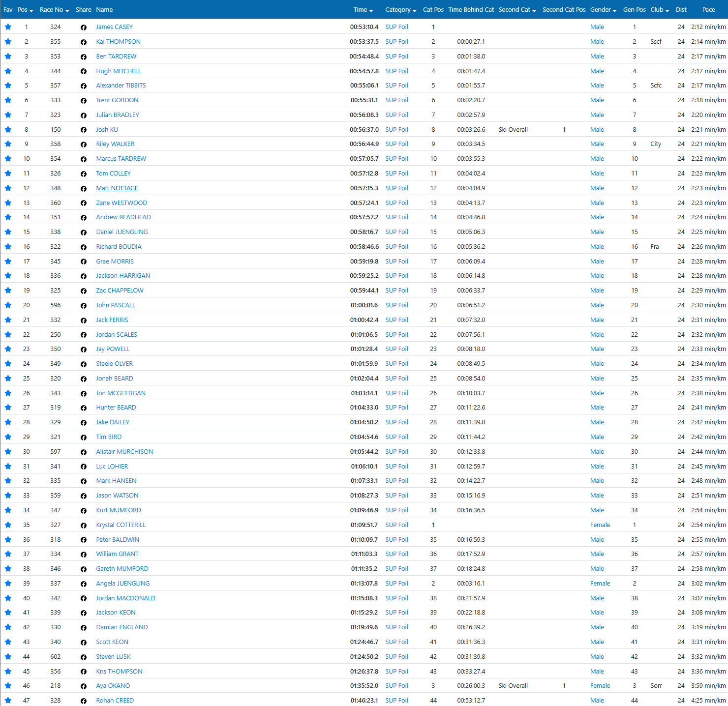The height and width of the screenshot is (706, 728).
Task: Open the Club column dropdown
Action: pyautogui.click(x=659, y=10)
